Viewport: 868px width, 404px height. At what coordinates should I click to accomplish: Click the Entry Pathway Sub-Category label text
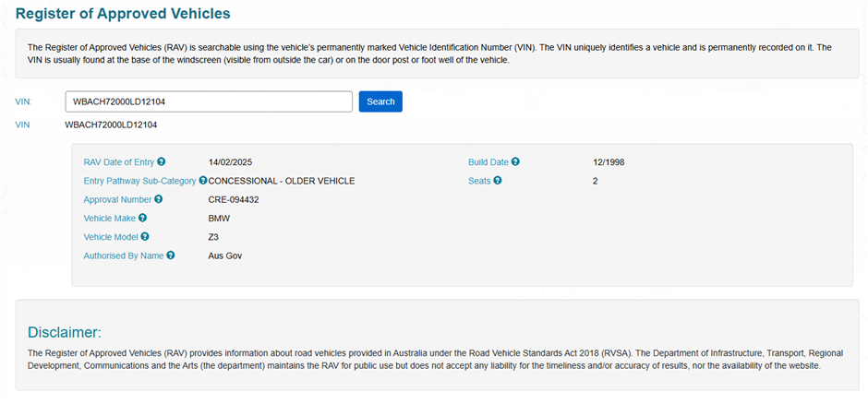click(x=139, y=181)
